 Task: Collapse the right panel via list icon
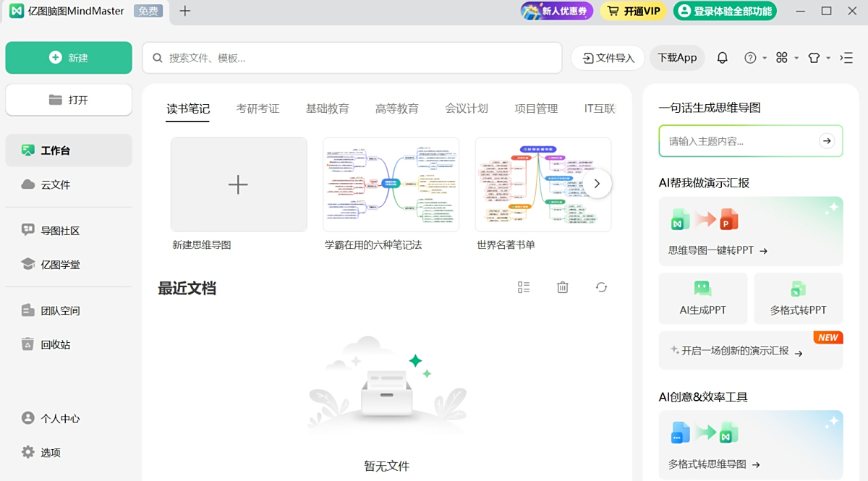pos(846,58)
